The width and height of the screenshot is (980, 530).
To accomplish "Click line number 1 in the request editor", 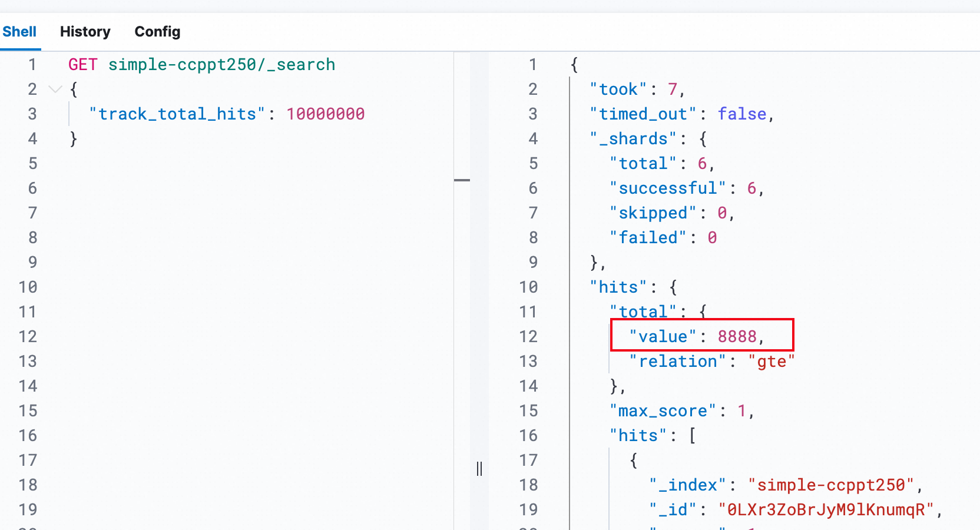I will click(x=32, y=65).
